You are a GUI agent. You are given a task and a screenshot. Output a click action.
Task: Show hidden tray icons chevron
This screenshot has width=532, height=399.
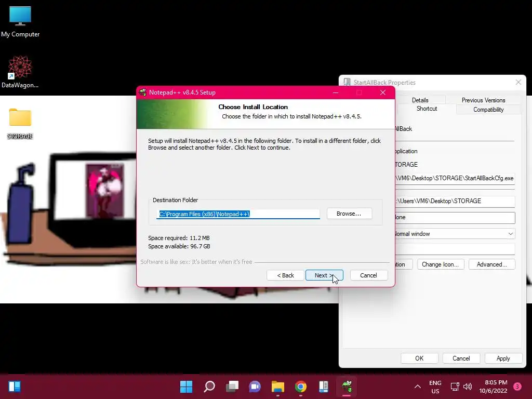tap(418, 387)
